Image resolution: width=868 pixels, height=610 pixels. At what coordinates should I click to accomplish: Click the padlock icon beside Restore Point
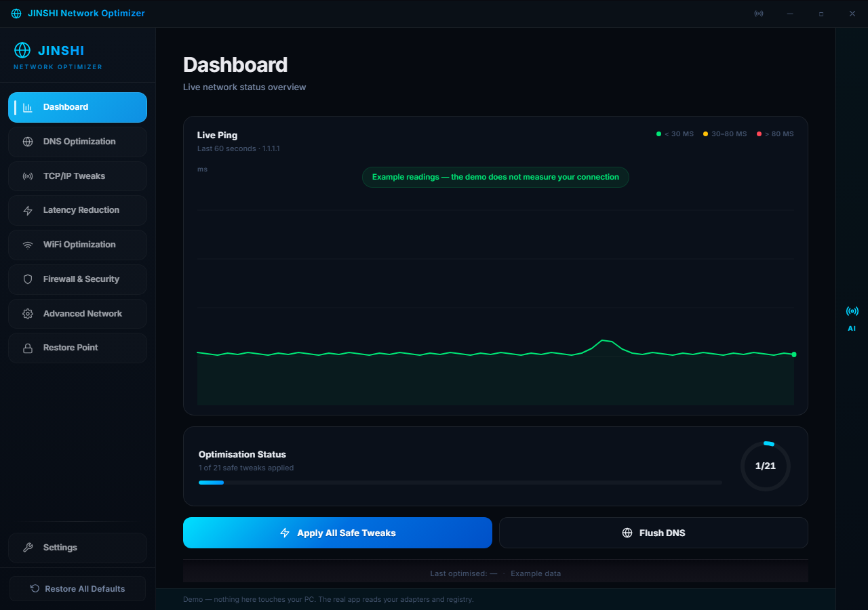tap(28, 348)
